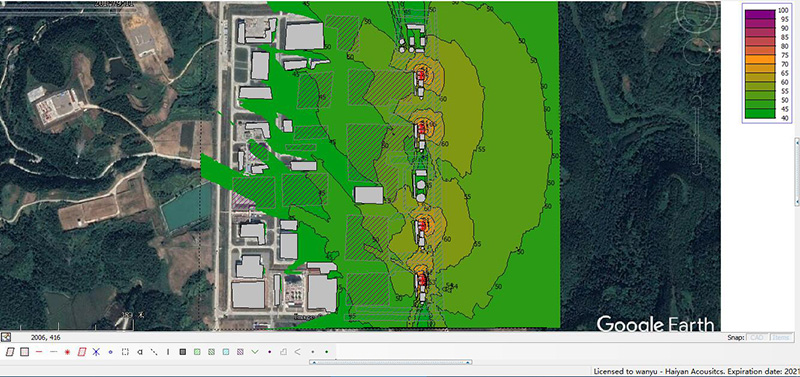The image size is (800, 377).
Task: Select the small blue circle receiver tool
Action: (110, 351)
